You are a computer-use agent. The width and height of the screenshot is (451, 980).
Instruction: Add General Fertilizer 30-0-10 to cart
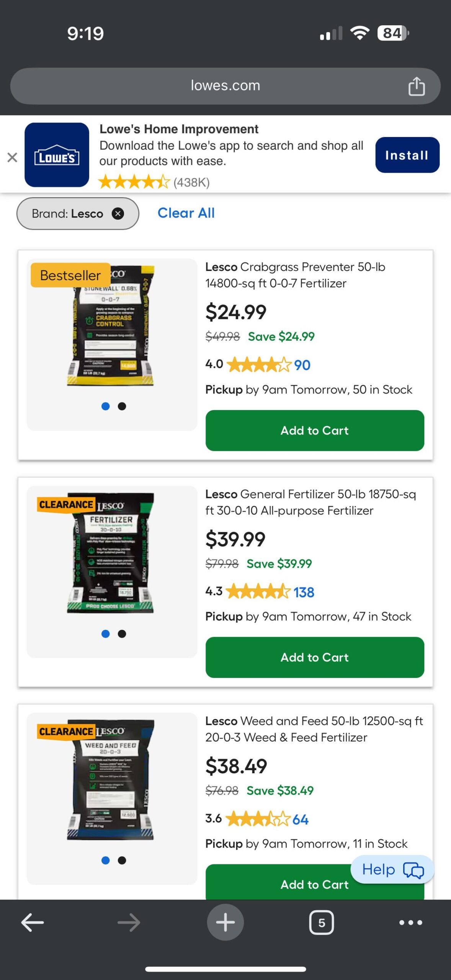pos(315,657)
